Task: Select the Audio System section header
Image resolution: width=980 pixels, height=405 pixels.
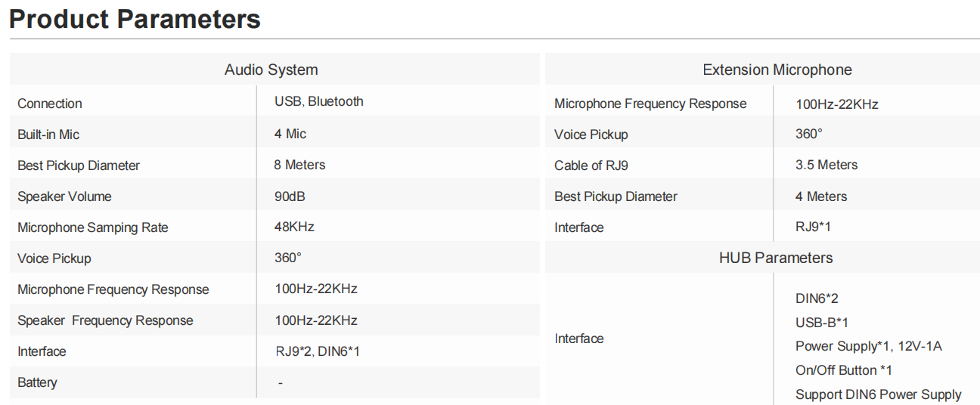Action: point(271,70)
